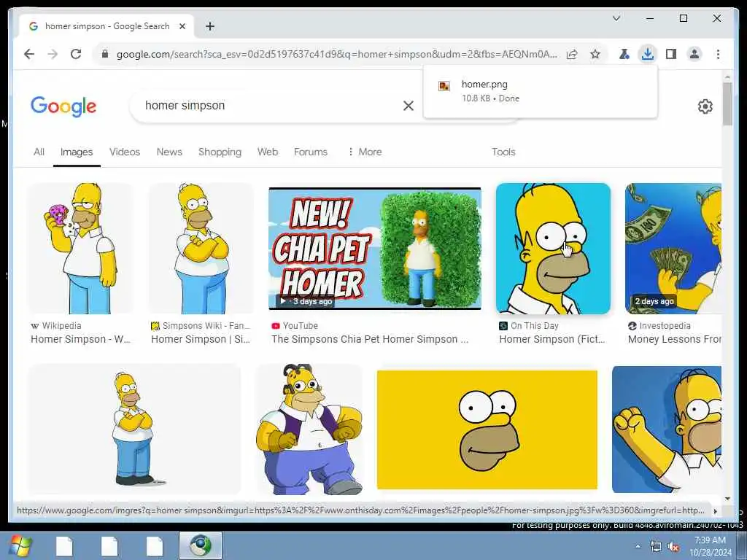The height and width of the screenshot is (560, 747).
Task: Click the forward navigation arrow
Action: (x=53, y=54)
